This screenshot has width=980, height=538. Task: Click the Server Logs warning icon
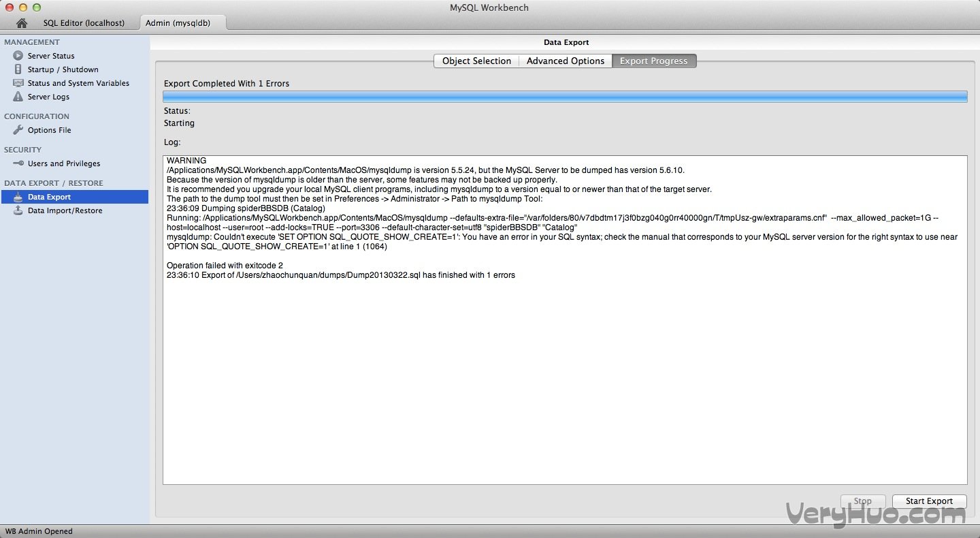18,97
